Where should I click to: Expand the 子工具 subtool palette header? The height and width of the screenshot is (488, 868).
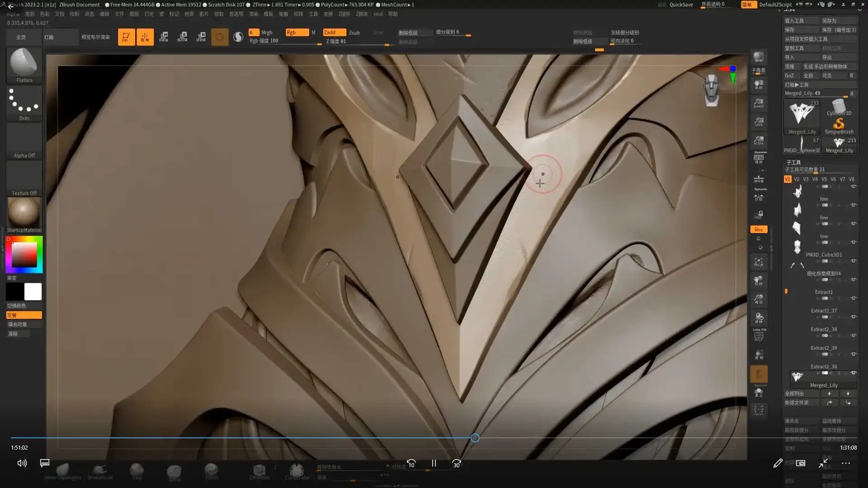(793, 162)
